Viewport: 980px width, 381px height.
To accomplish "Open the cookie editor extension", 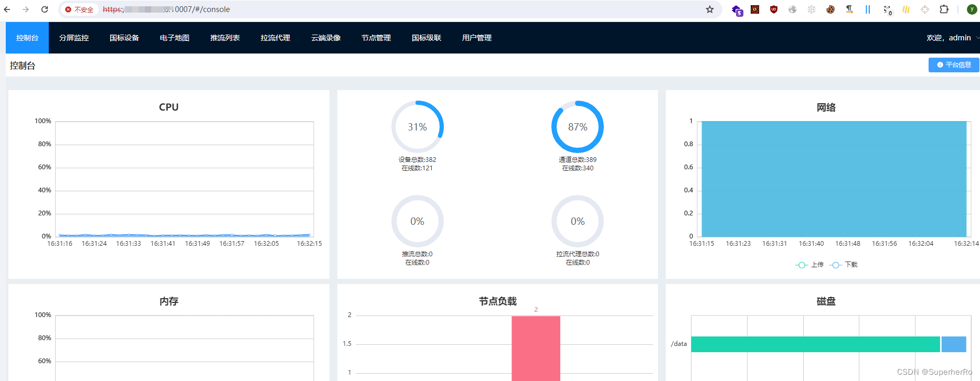I will tap(830, 9).
